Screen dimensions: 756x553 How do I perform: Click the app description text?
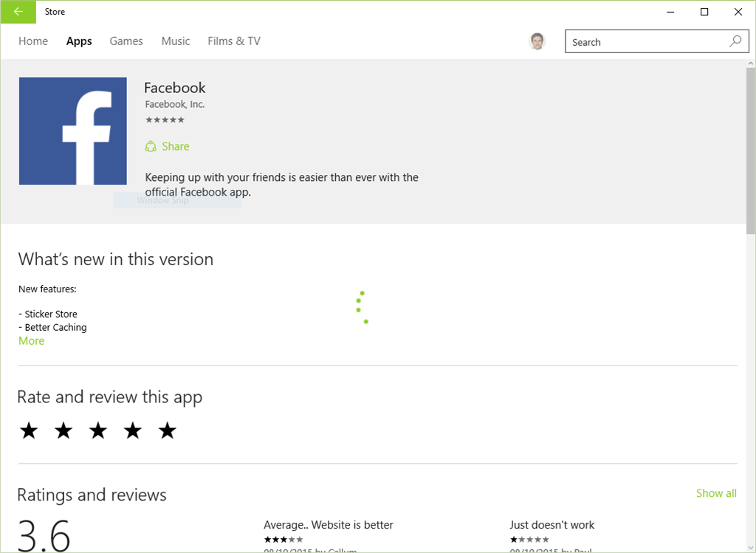pos(281,185)
